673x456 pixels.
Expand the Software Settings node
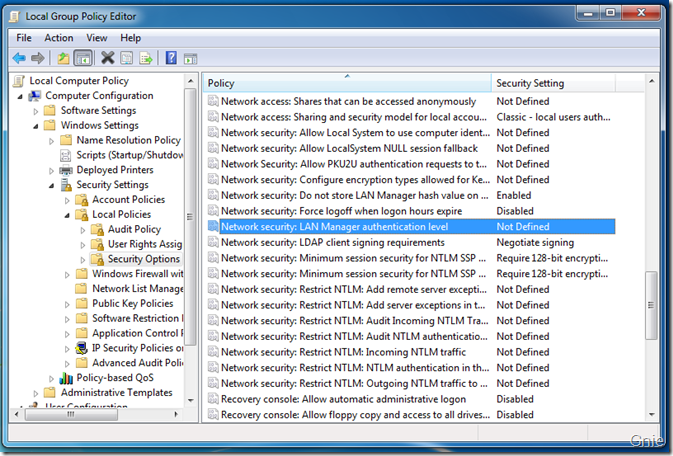coord(36,111)
